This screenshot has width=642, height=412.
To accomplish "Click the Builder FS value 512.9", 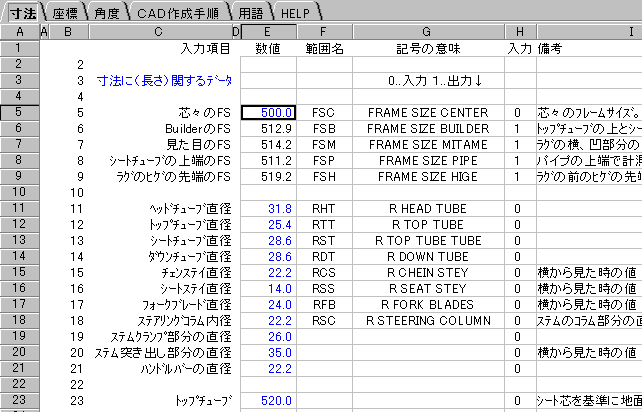I will pyautogui.click(x=268, y=129).
